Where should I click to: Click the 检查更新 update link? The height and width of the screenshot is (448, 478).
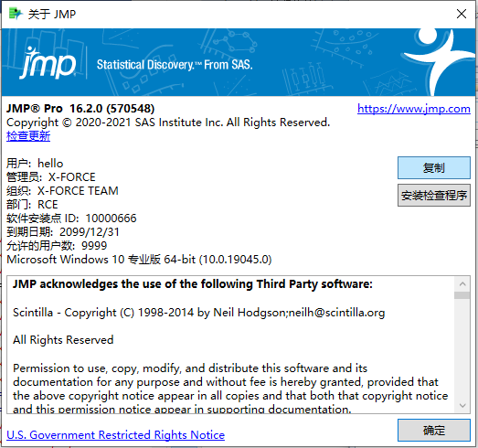tap(28, 136)
